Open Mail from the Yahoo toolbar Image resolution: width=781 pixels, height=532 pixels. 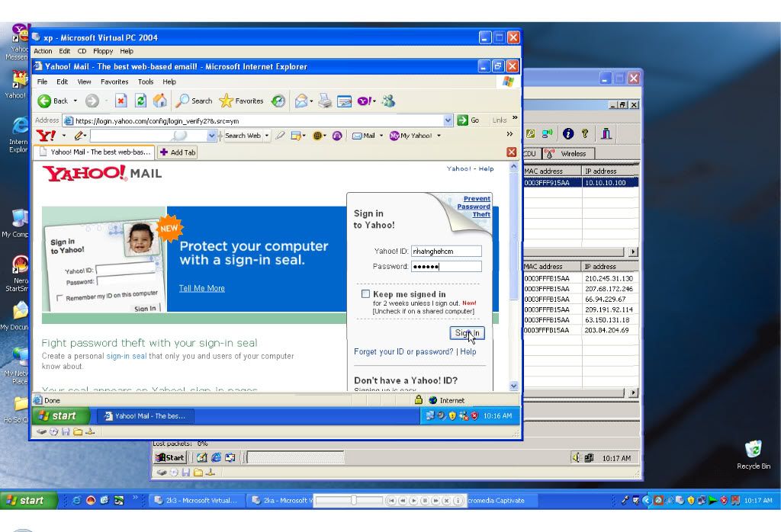pos(364,136)
